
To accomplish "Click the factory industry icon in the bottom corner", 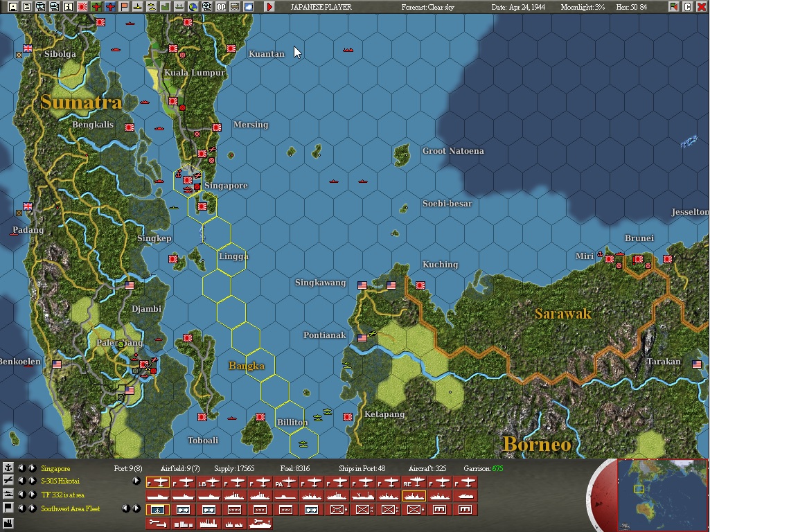I will [8, 523].
